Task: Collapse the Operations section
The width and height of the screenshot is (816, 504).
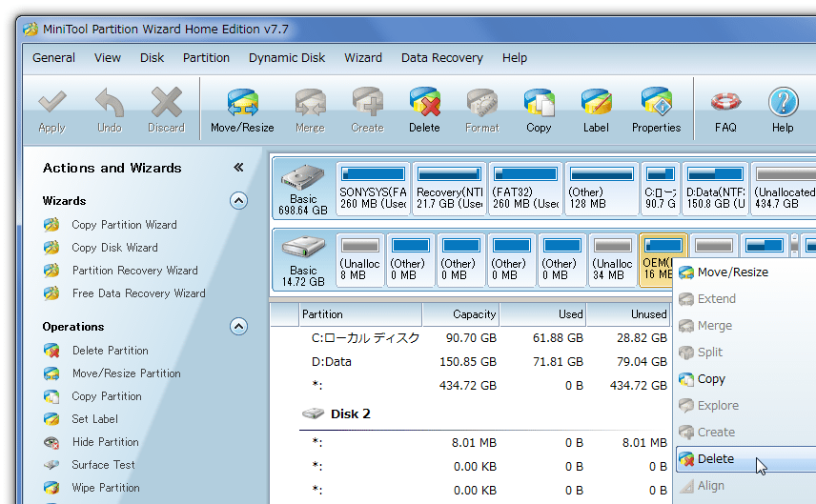Action: (x=238, y=327)
